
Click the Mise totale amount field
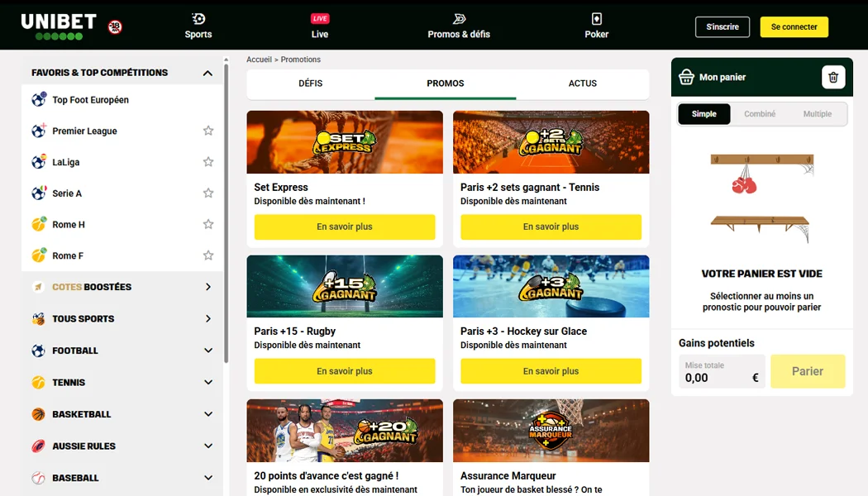click(722, 371)
